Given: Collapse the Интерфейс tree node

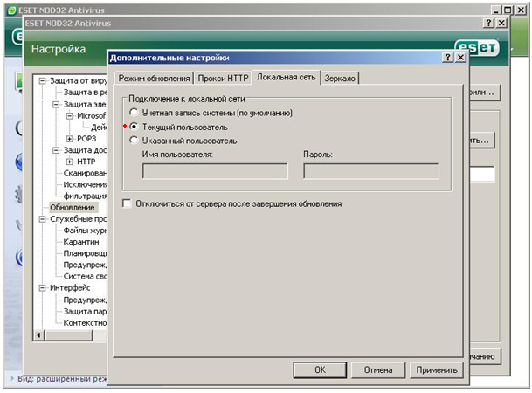Looking at the screenshot, I should [43, 288].
